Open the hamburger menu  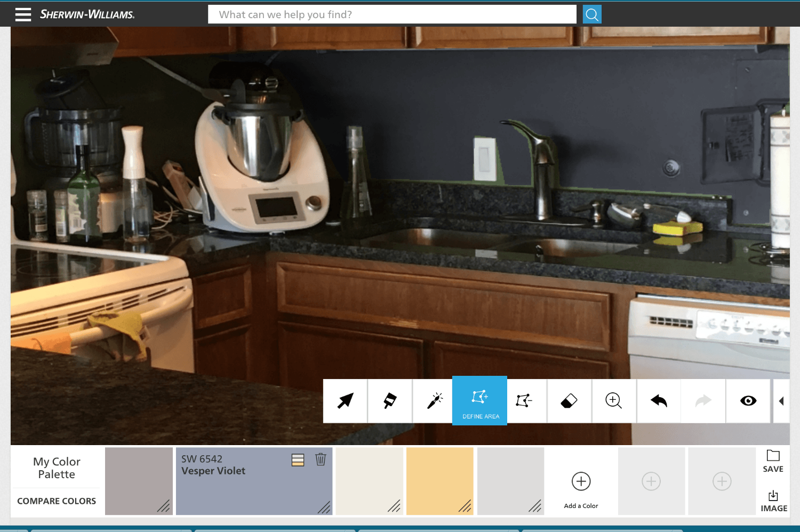(x=23, y=14)
